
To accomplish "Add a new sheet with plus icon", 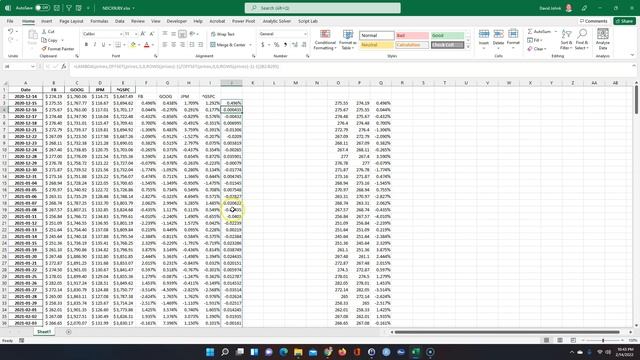I will [x=69, y=332].
